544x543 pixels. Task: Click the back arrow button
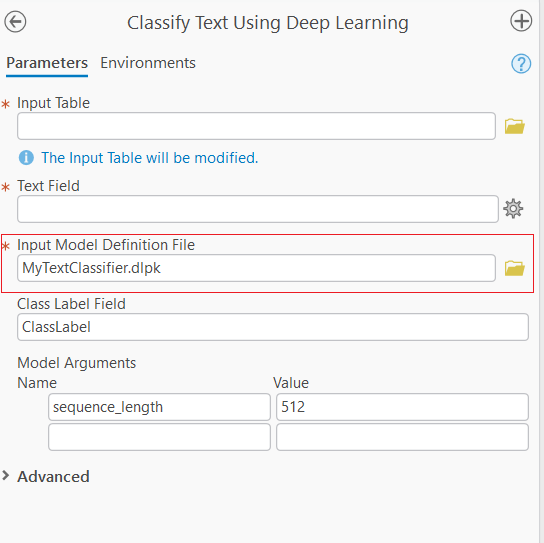(15, 22)
